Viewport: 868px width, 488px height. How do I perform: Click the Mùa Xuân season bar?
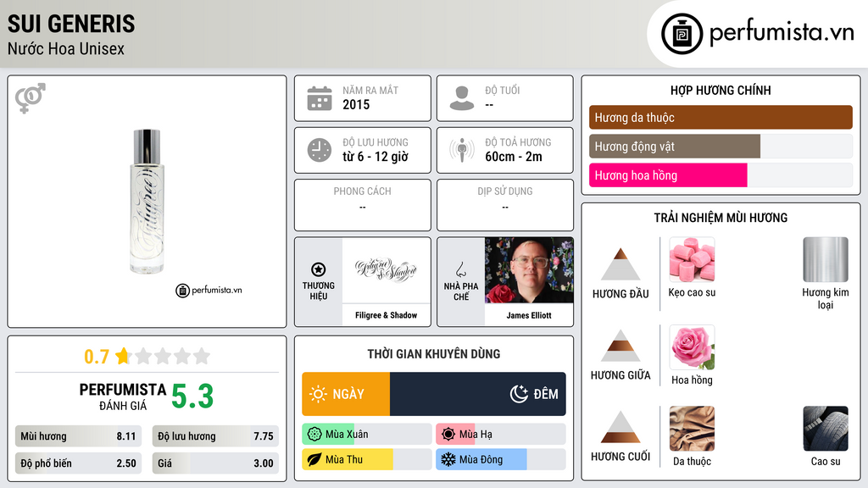tap(367, 435)
